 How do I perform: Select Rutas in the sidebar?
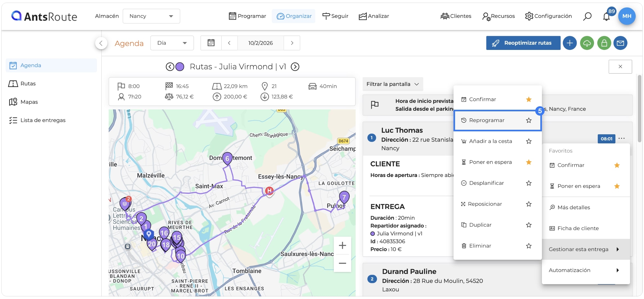[x=51, y=84]
